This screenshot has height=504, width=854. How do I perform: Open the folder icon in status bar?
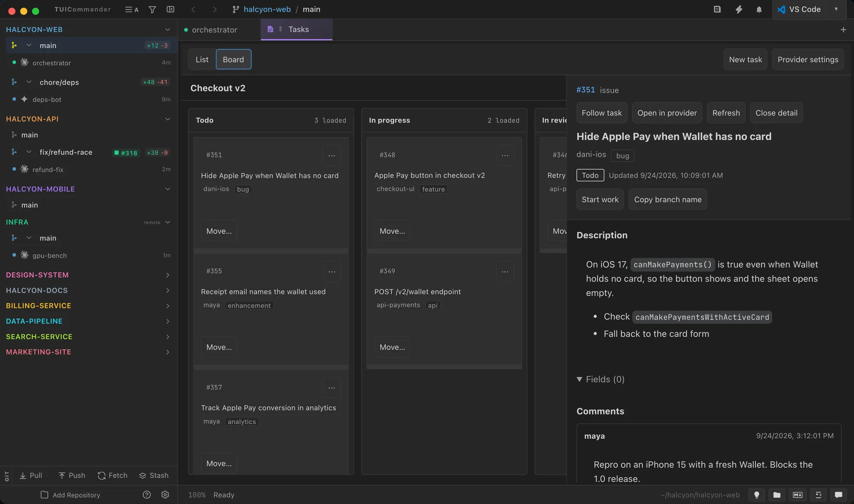tap(777, 495)
